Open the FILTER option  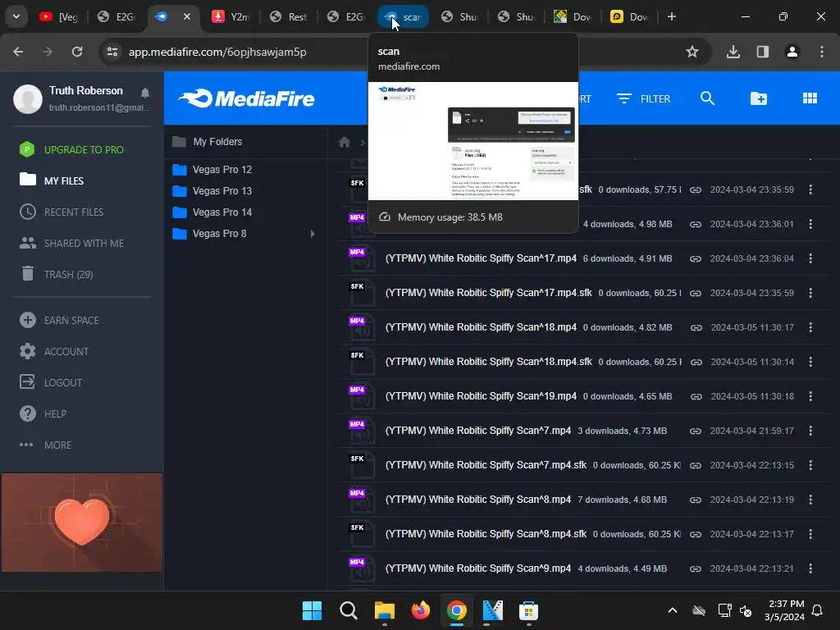click(x=644, y=98)
